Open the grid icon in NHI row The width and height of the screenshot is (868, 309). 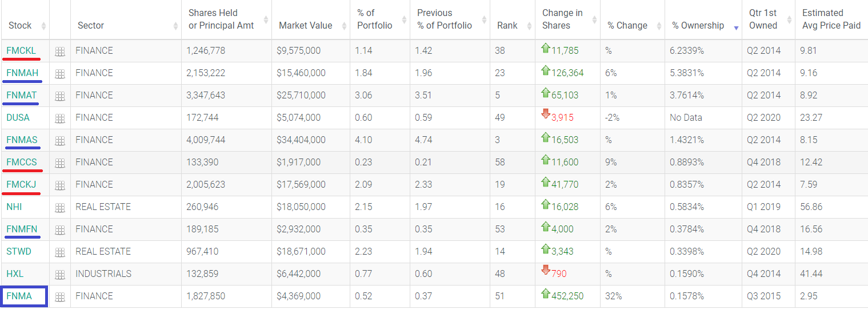click(60, 208)
